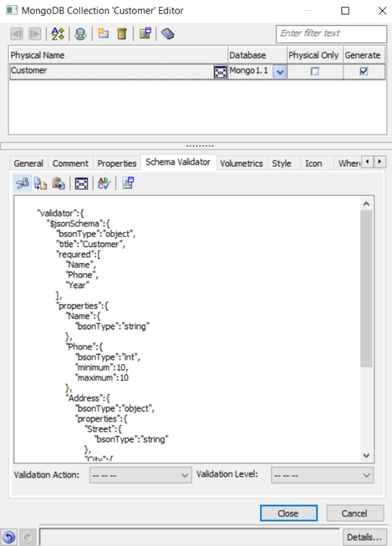
Task: Click the Cut scissors icon
Action: (x=22, y=183)
